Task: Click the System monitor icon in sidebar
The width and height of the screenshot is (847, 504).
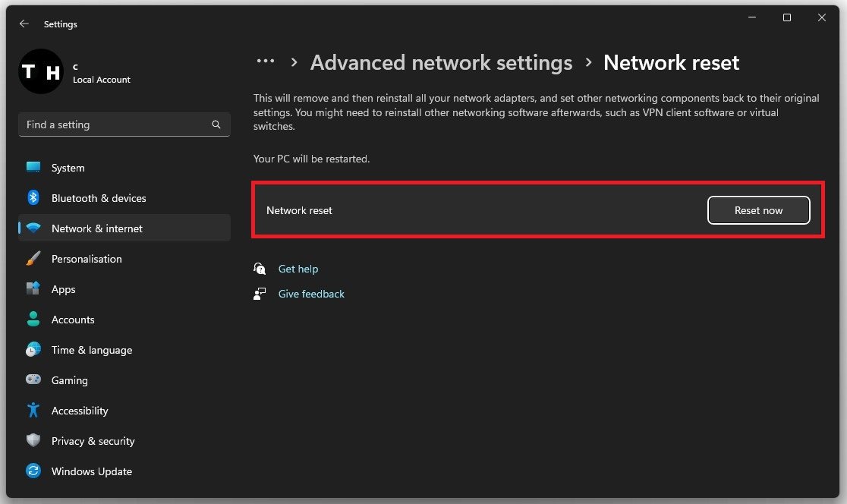Action: pyautogui.click(x=33, y=168)
